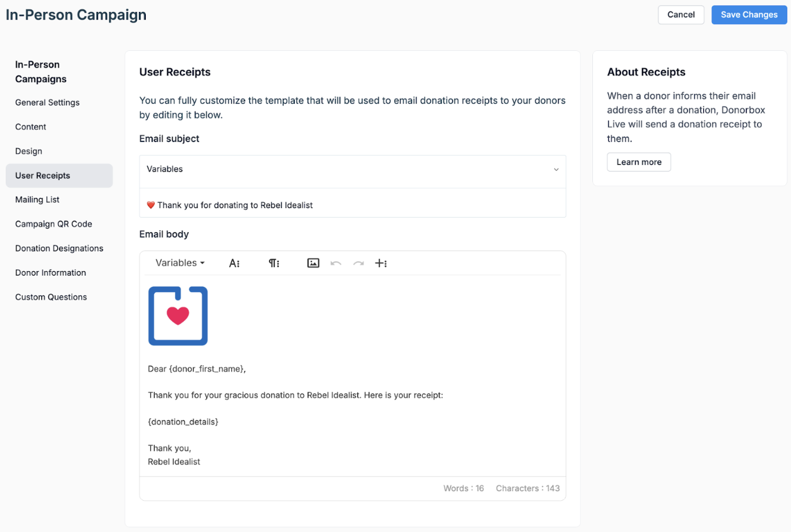
Task: Select the Donorbox heart logo image
Action: point(178,316)
